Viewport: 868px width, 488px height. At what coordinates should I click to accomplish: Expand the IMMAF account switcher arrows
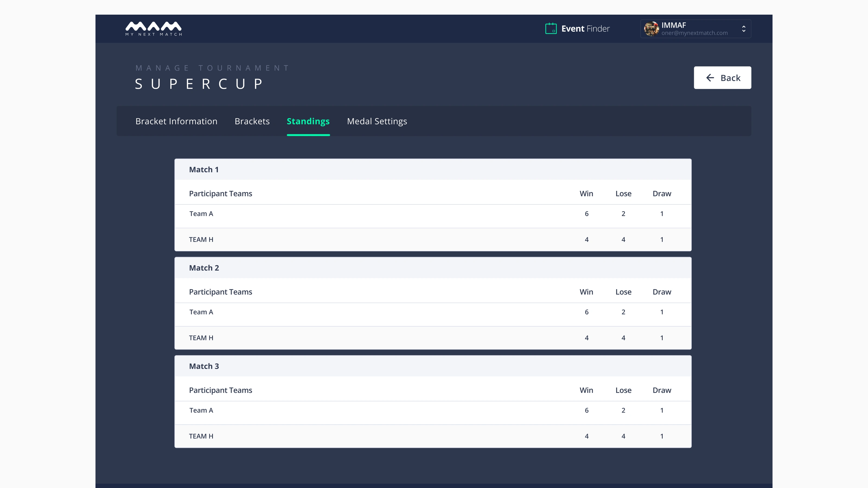click(x=744, y=29)
